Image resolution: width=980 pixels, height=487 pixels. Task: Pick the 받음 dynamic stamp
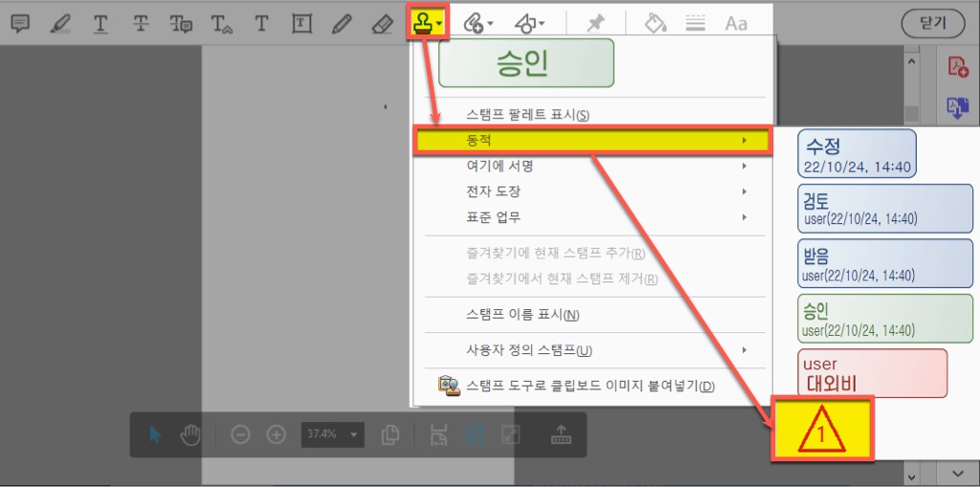[x=885, y=263]
